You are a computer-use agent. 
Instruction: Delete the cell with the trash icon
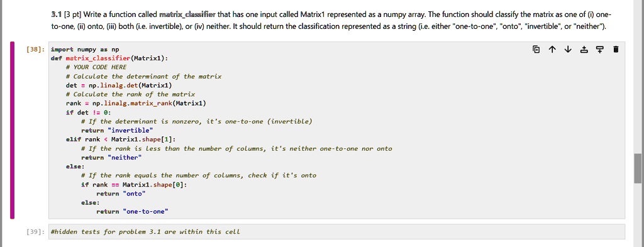[616, 50]
